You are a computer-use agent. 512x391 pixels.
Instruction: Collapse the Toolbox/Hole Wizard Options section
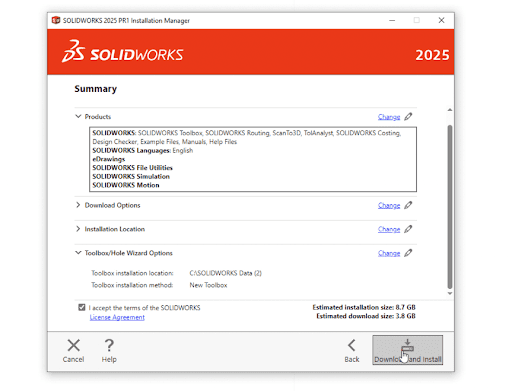[78, 253]
